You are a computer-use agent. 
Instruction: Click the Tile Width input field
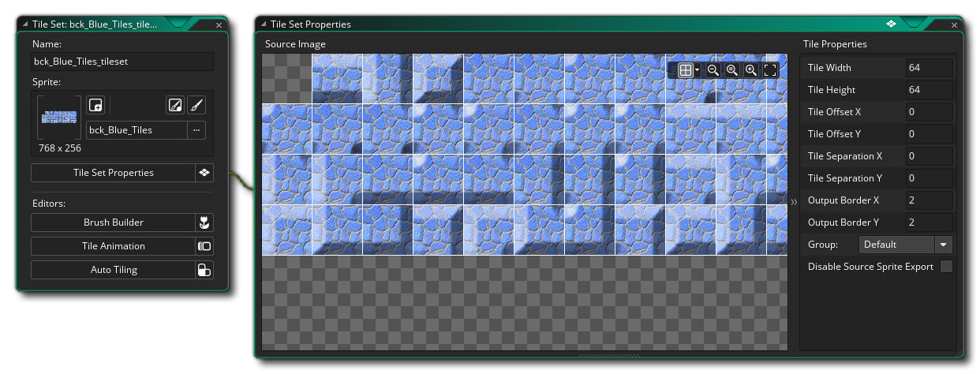pyautogui.click(x=928, y=68)
